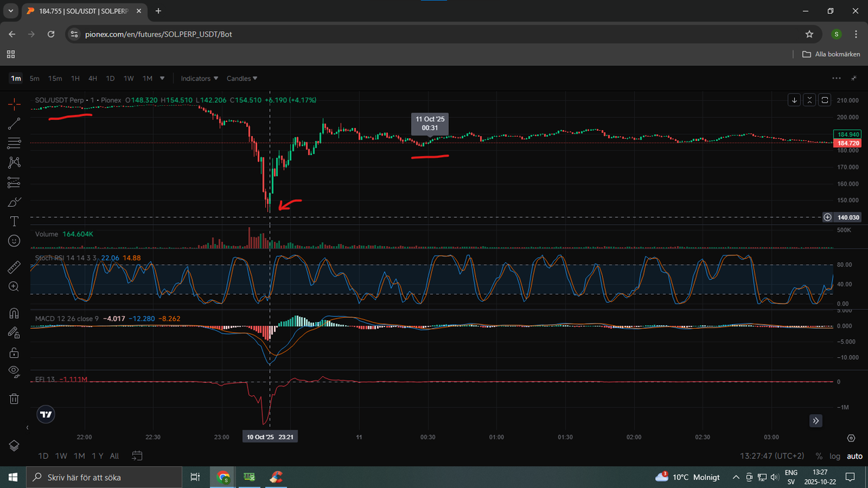Set bottom date range to 1W
This screenshot has width=868, height=488.
61,456
